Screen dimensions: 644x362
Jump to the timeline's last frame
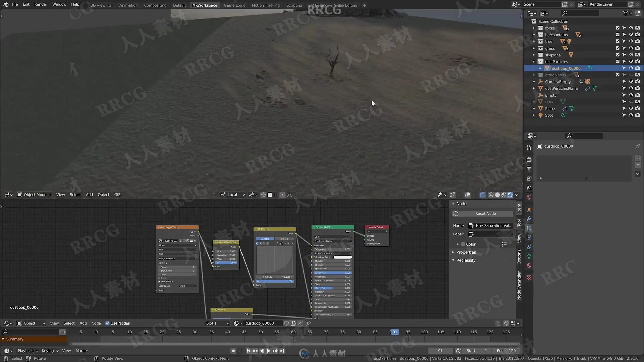point(282,351)
